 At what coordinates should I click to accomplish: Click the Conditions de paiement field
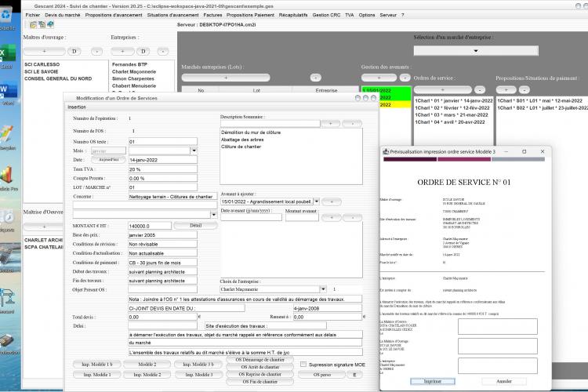[163, 263]
